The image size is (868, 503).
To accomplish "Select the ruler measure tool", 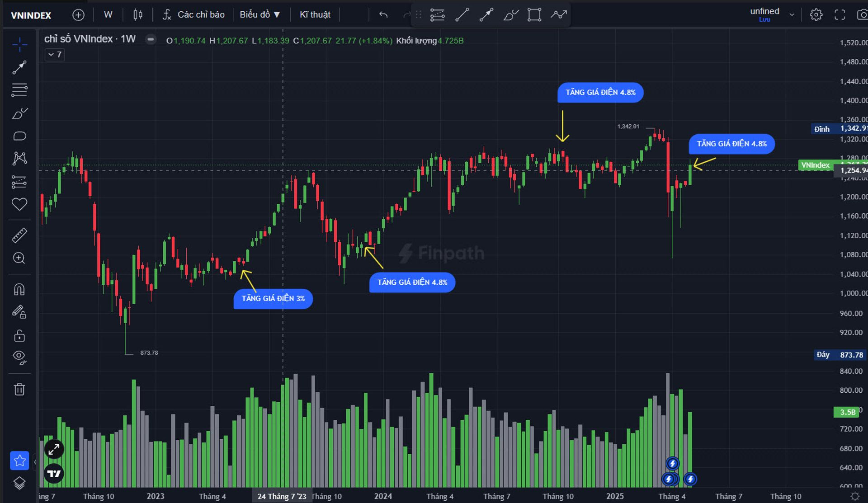I will point(19,235).
